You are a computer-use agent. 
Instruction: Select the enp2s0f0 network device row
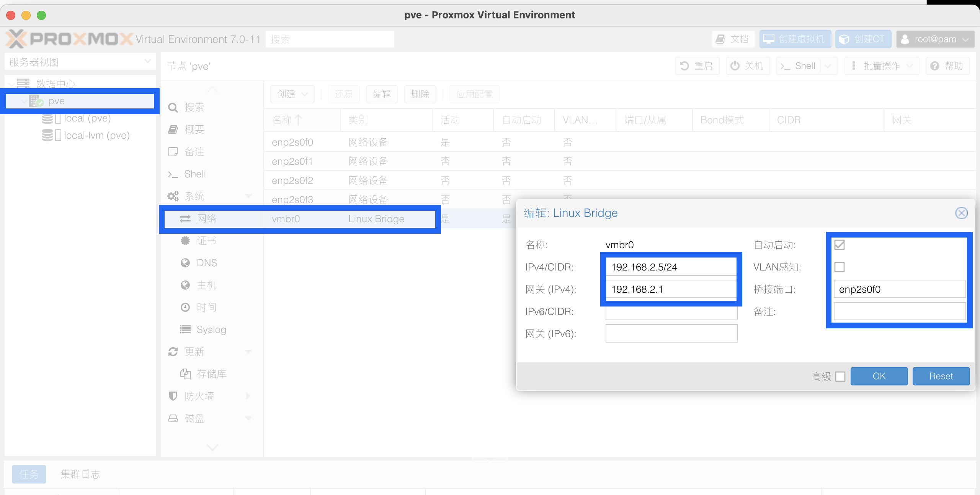pos(619,142)
